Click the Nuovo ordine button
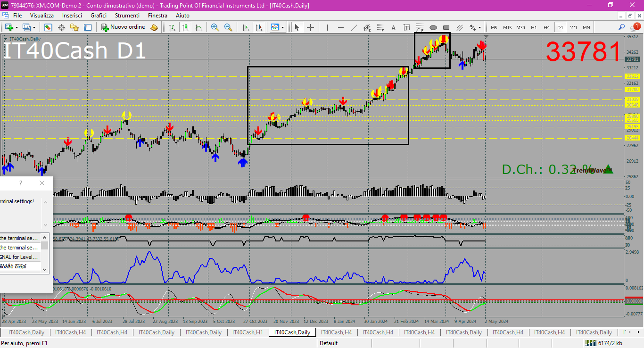The width and height of the screenshot is (644, 348). click(124, 27)
